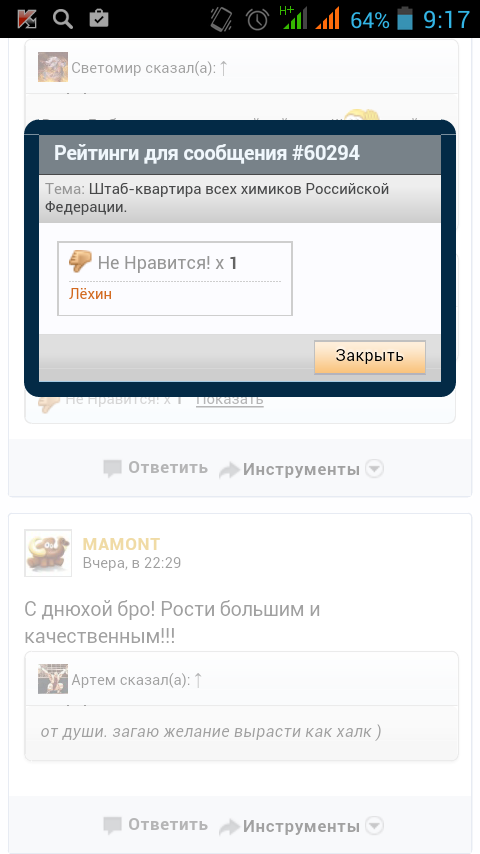The height and width of the screenshot is (854, 480).
Task: Tap the arrow next to Артем сказал(а)
Action: [x=198, y=680]
